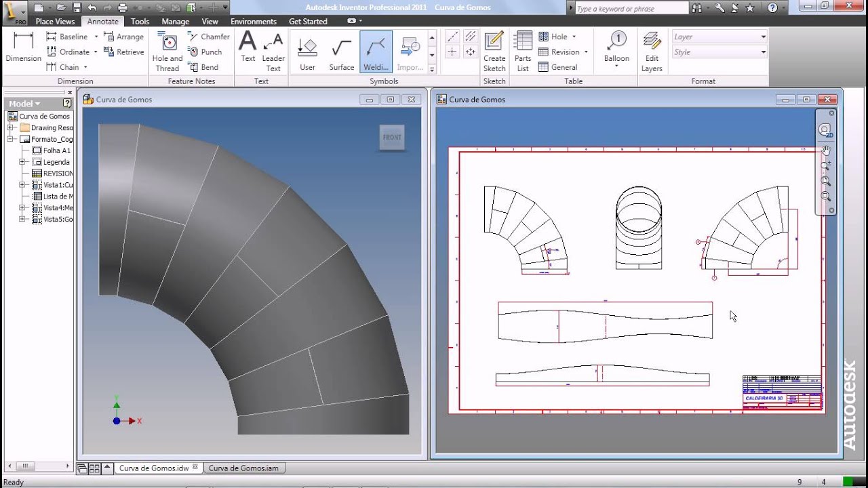
Task: Insert a Revision table
Action: [559, 52]
